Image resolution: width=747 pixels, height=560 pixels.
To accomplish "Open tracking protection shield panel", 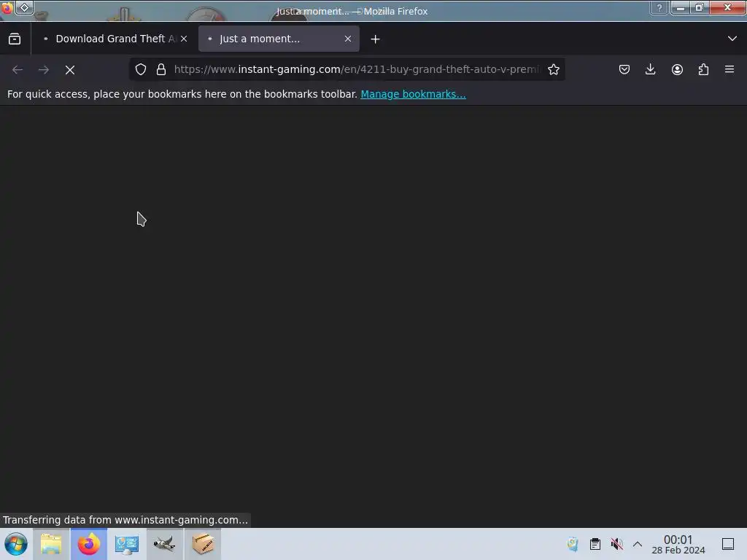I will coord(141,69).
